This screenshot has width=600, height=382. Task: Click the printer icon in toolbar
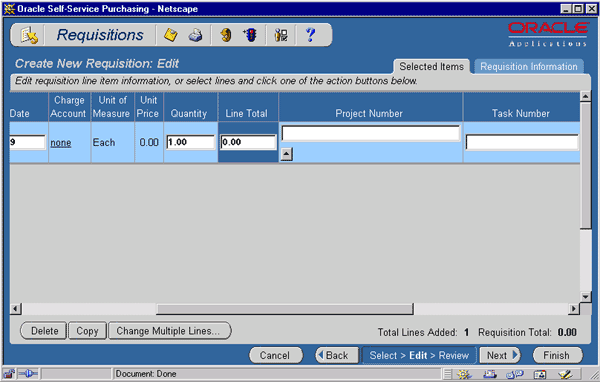pos(196,36)
